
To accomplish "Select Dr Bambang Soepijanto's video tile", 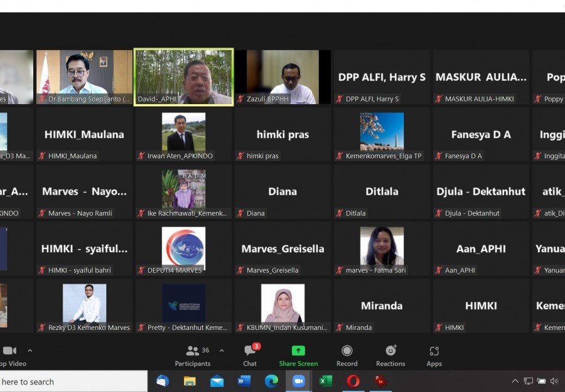I will point(84,77).
